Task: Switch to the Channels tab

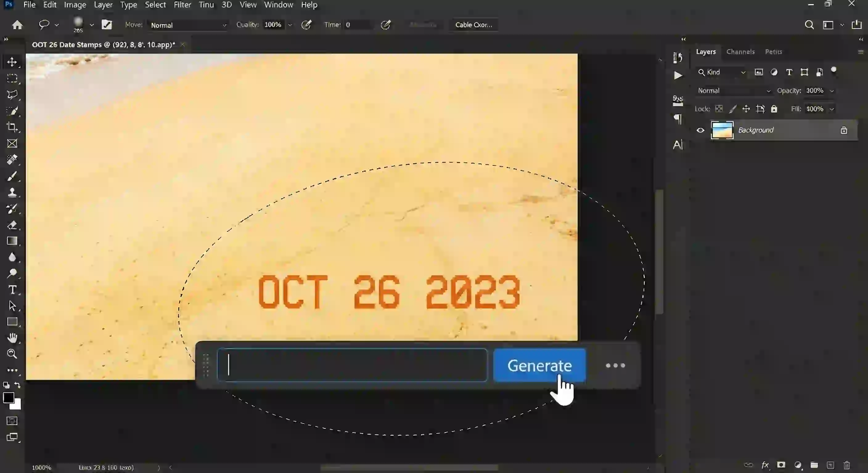Action: point(740,51)
